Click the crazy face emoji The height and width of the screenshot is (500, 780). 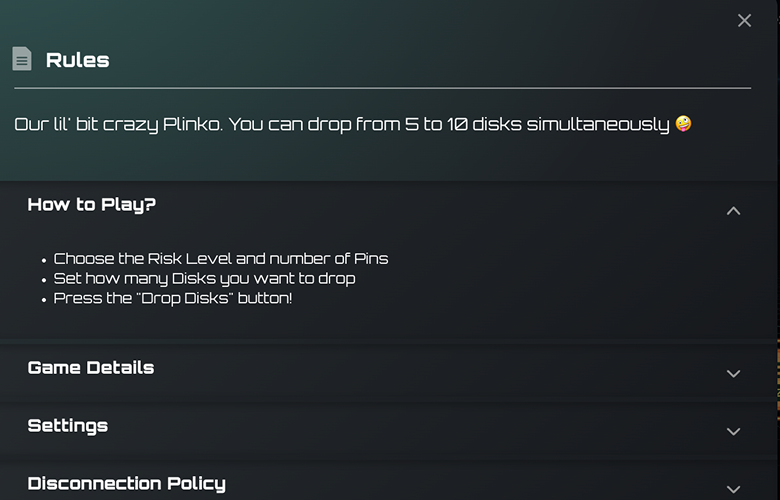683,123
